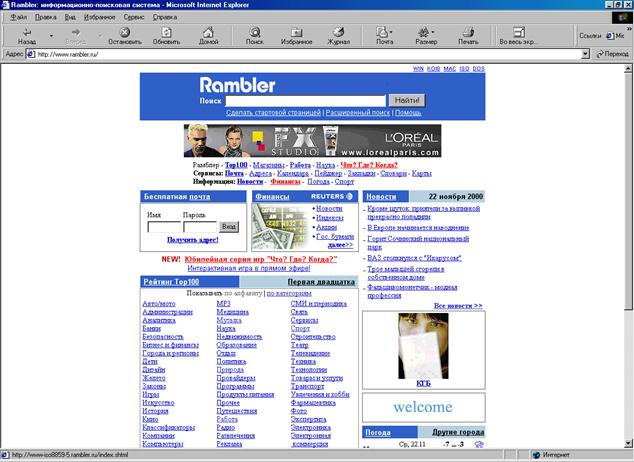This screenshot has width=634, height=462.
Task: Click the Rambler search input field
Action: tap(306, 101)
